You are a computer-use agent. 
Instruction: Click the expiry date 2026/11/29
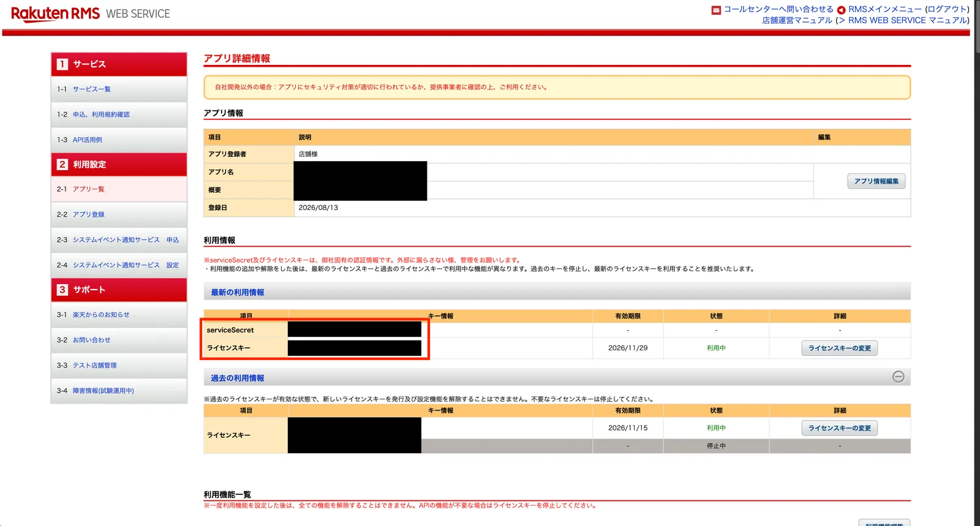click(628, 348)
